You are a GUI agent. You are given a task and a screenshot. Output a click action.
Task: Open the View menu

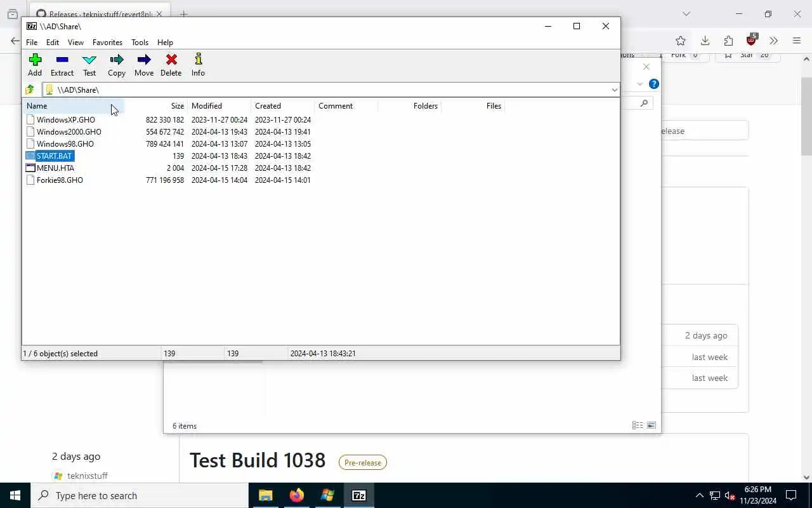(x=75, y=43)
